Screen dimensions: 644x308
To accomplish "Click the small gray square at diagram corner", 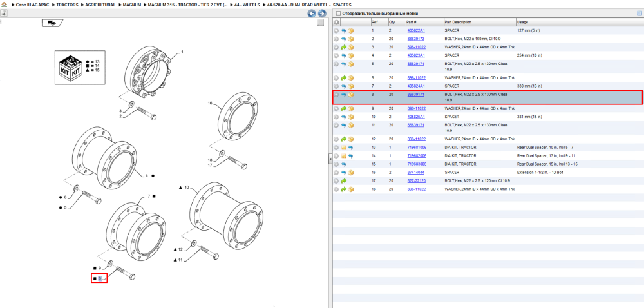I will [x=320, y=23].
